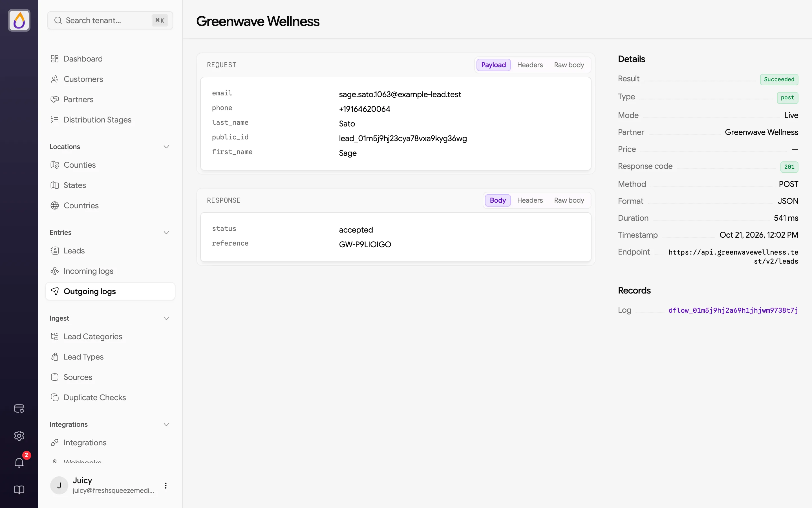Switch to the Request Headers tab
812x508 pixels.
(530, 65)
